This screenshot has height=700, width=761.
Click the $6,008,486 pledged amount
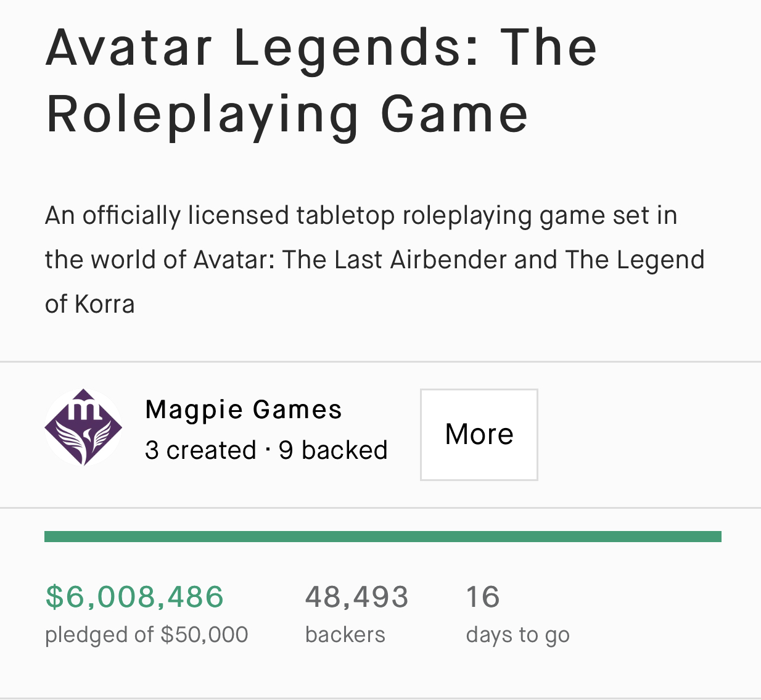click(134, 597)
